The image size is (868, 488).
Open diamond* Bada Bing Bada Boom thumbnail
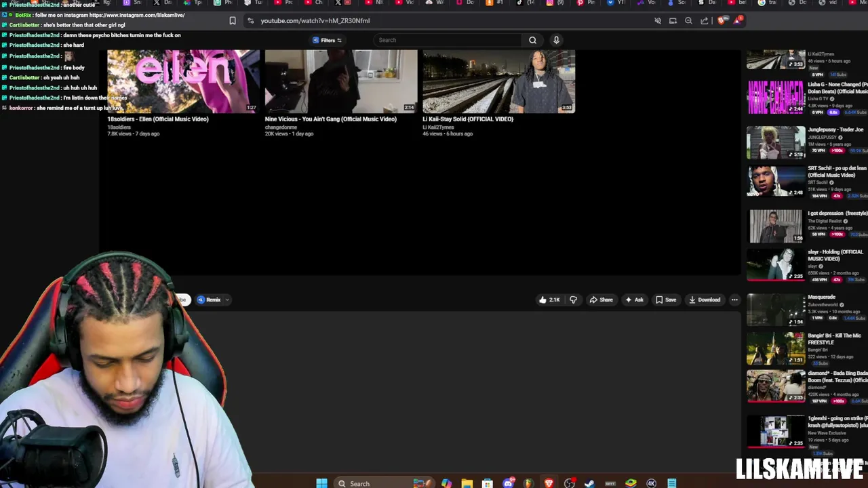pyautogui.click(x=776, y=386)
